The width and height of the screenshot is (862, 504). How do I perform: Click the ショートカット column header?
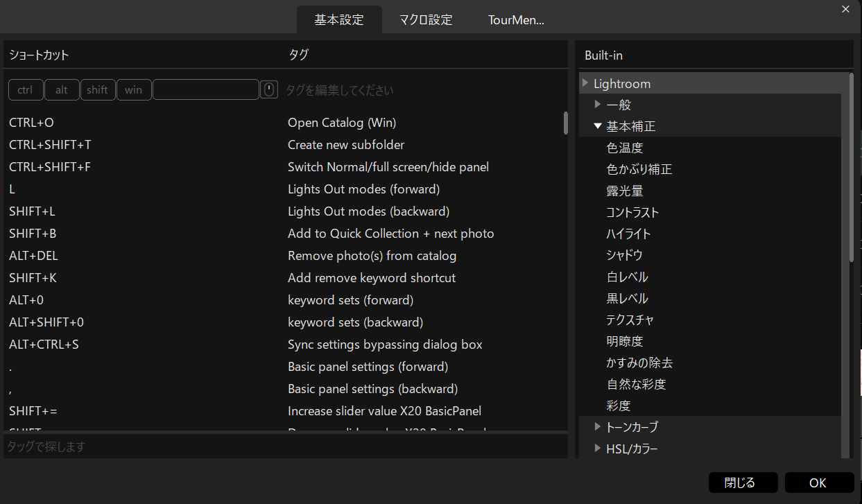click(39, 55)
